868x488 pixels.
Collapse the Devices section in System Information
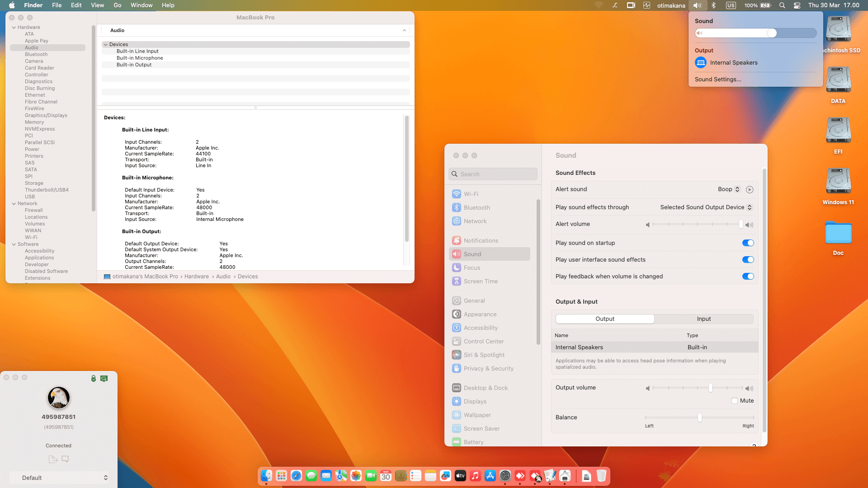106,44
